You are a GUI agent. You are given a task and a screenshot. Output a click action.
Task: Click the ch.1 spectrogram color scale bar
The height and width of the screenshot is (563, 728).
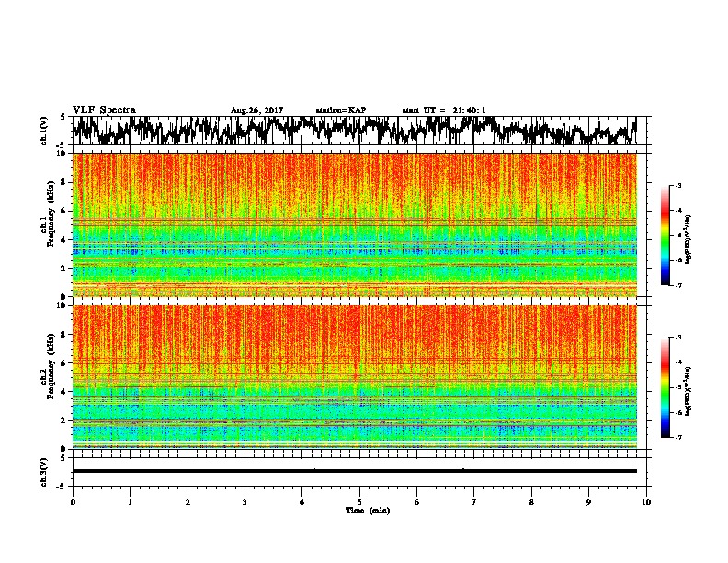[x=665, y=236]
